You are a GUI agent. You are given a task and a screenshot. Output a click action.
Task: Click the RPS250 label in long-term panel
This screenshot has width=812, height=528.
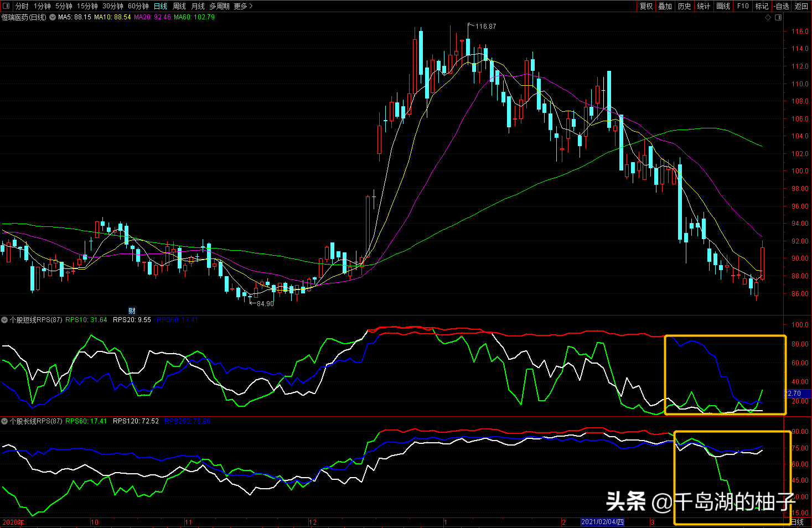(x=188, y=421)
